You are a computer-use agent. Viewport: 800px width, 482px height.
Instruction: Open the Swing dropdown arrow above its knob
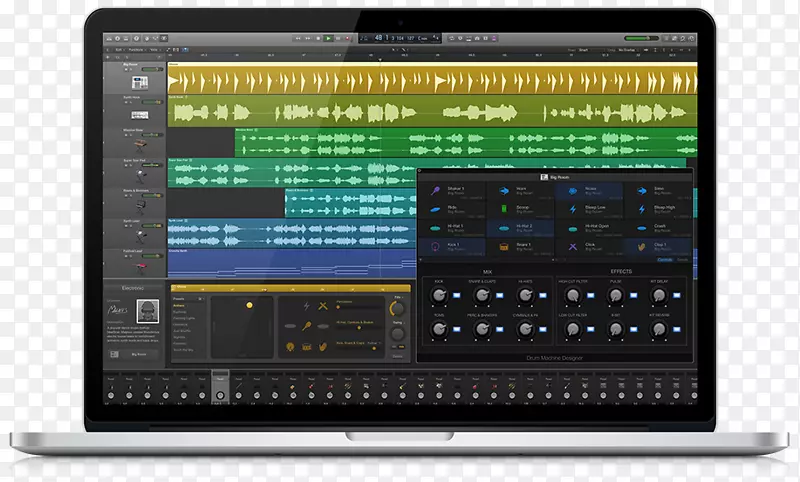404,323
